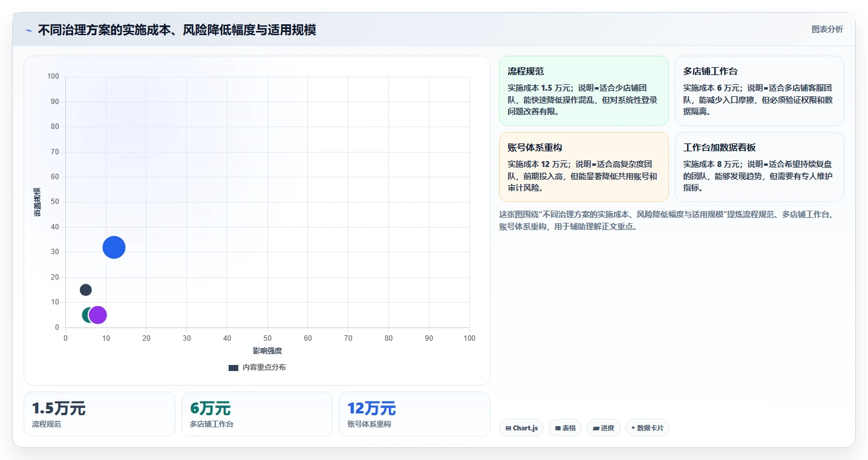Click the 进度 tag chip
The height and width of the screenshot is (460, 868).
click(x=604, y=428)
